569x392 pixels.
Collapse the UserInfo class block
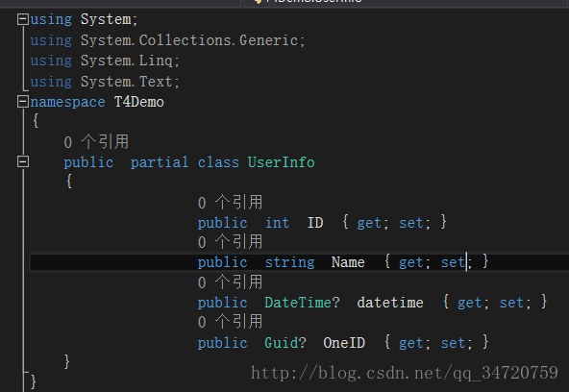click(x=23, y=161)
